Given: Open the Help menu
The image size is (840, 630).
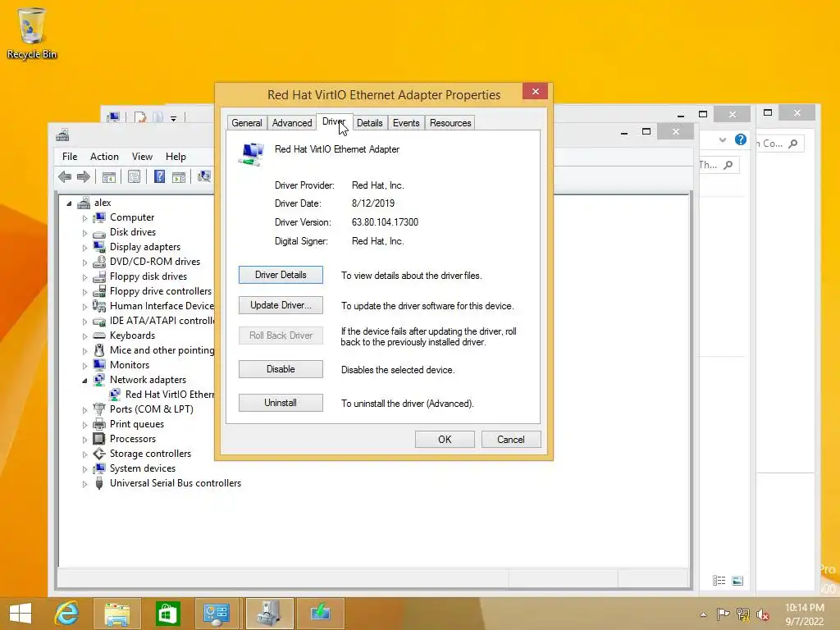Looking at the screenshot, I should [176, 157].
